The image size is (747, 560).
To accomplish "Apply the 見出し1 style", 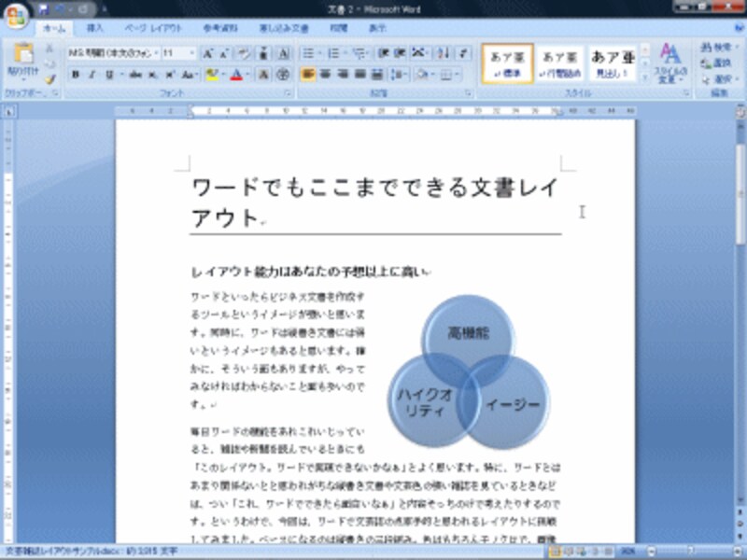I will click(x=611, y=61).
